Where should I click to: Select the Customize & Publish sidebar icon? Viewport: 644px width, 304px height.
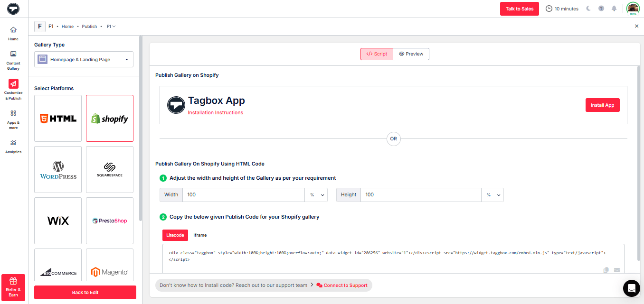tap(13, 88)
